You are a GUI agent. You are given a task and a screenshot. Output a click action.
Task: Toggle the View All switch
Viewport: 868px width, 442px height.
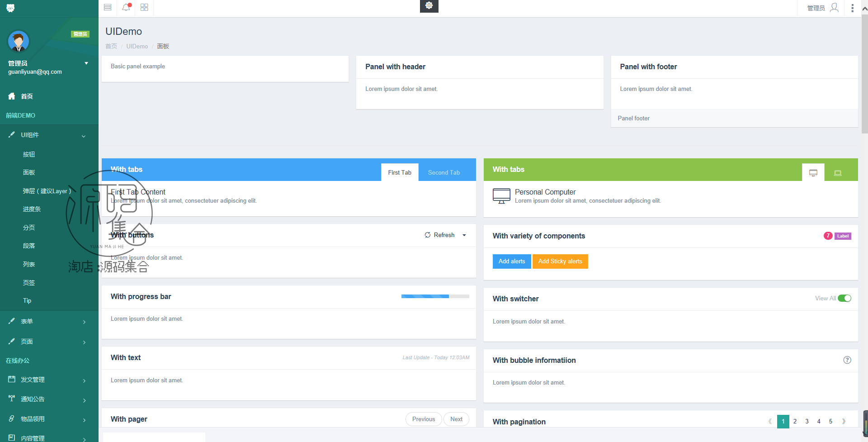pyautogui.click(x=844, y=298)
